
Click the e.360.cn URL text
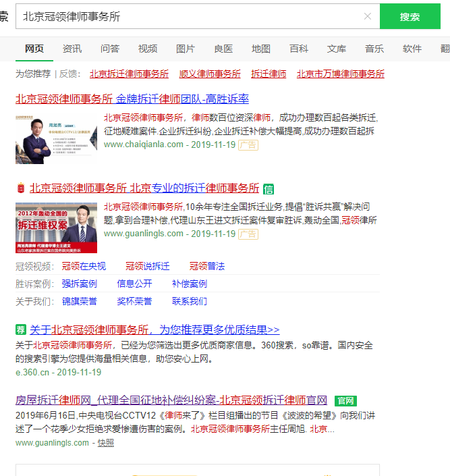coord(32,373)
